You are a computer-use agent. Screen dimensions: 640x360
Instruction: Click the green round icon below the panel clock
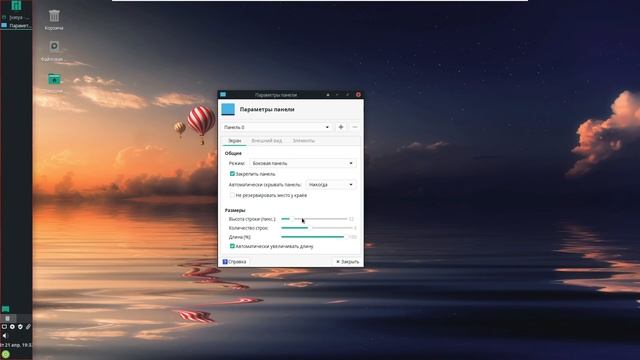[6, 354]
